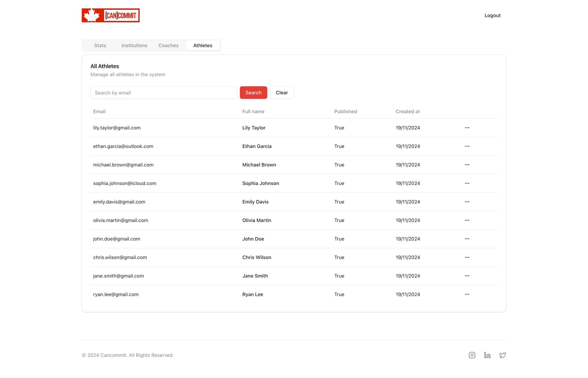Click the CanCommit maple leaf logo
The image size is (588, 378).
111,15
